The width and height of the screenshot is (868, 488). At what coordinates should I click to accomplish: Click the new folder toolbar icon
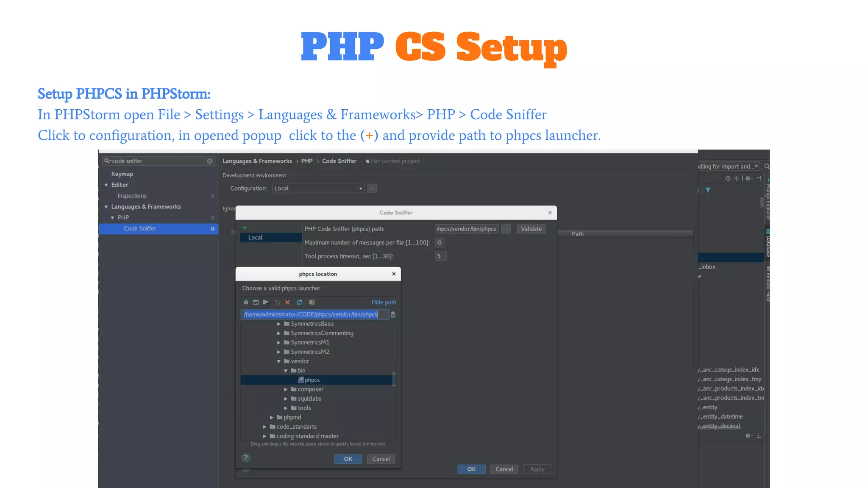tap(278, 302)
